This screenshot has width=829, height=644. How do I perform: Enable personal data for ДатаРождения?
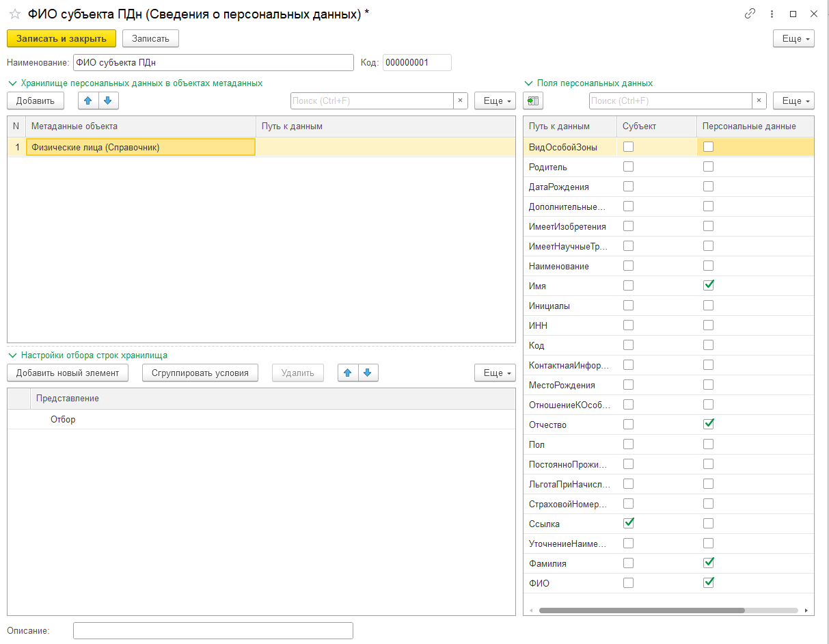coord(709,187)
